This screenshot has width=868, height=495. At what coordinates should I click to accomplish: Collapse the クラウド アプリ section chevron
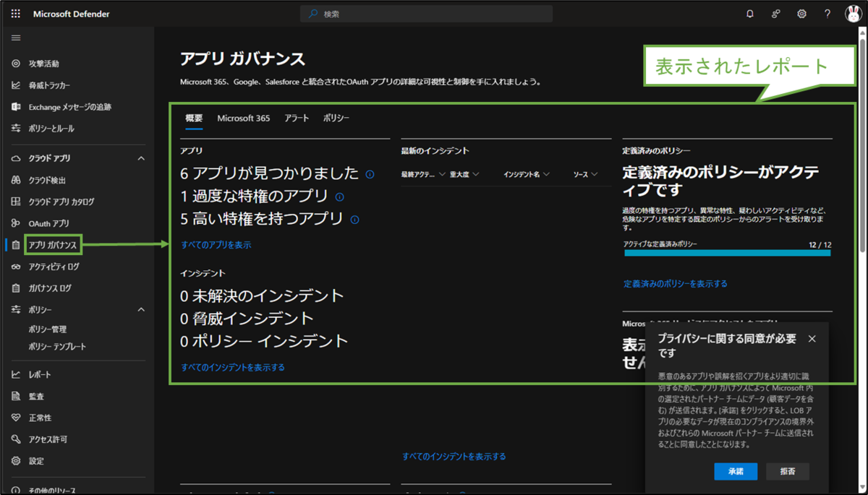coord(141,158)
